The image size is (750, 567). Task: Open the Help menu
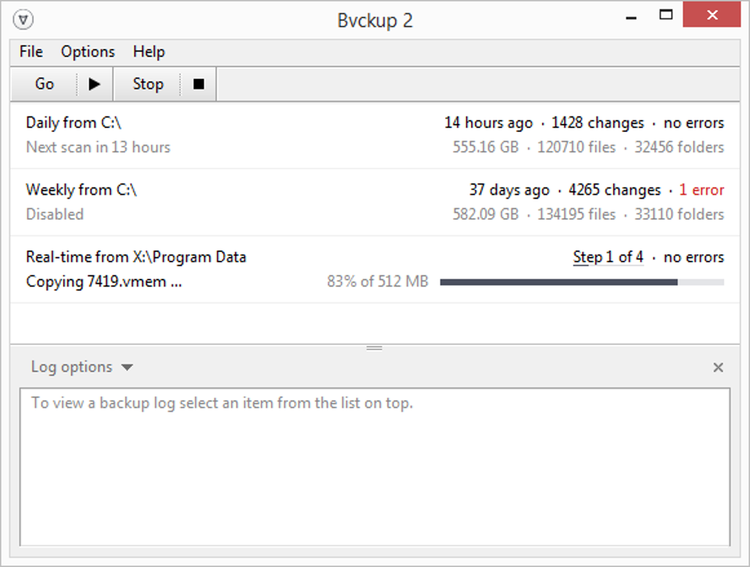pos(149,52)
